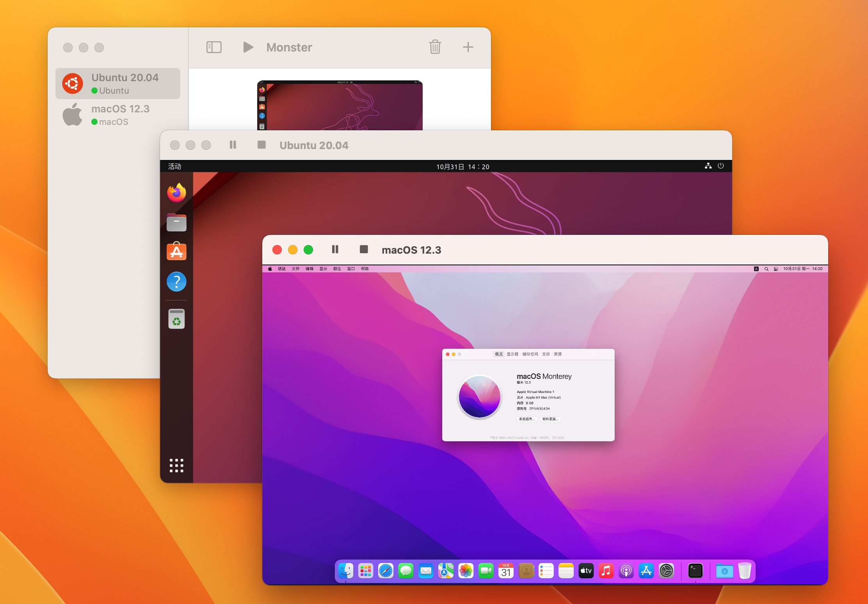Start the VM with play button
The width and height of the screenshot is (868, 604).
pos(248,47)
